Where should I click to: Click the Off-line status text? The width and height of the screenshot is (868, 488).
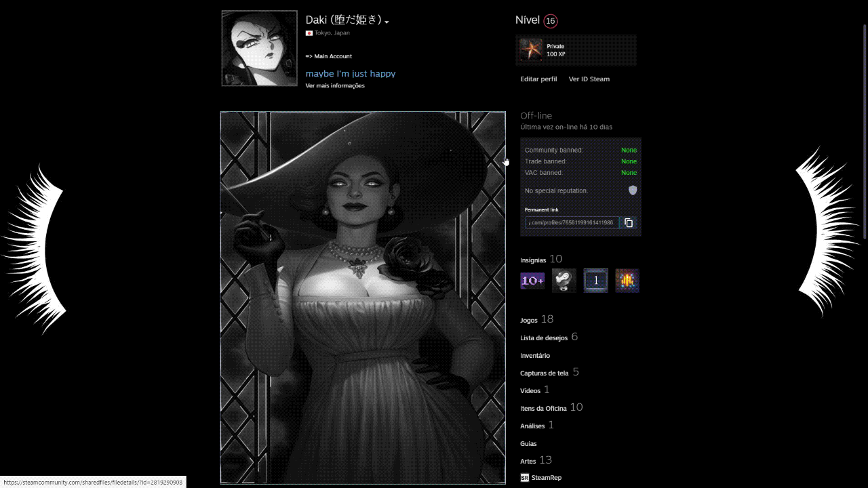click(x=536, y=116)
